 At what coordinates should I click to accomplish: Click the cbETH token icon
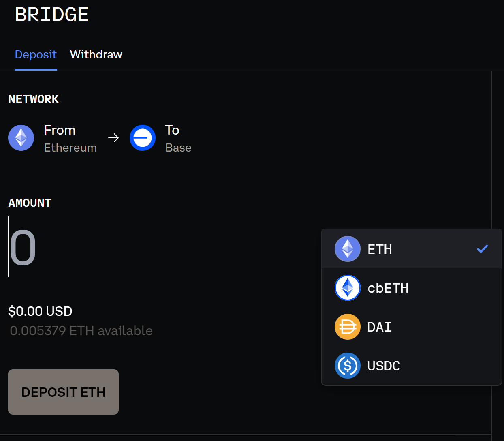pyautogui.click(x=348, y=288)
